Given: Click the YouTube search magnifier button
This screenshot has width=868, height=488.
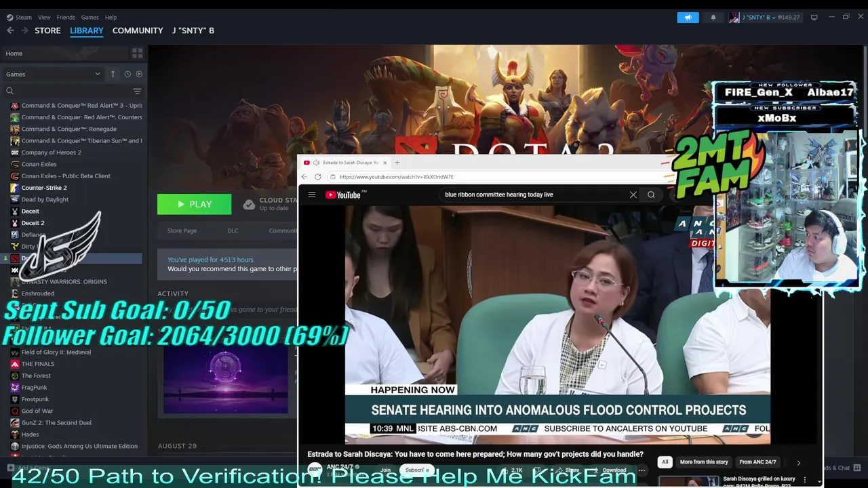Looking at the screenshot, I should [x=651, y=195].
